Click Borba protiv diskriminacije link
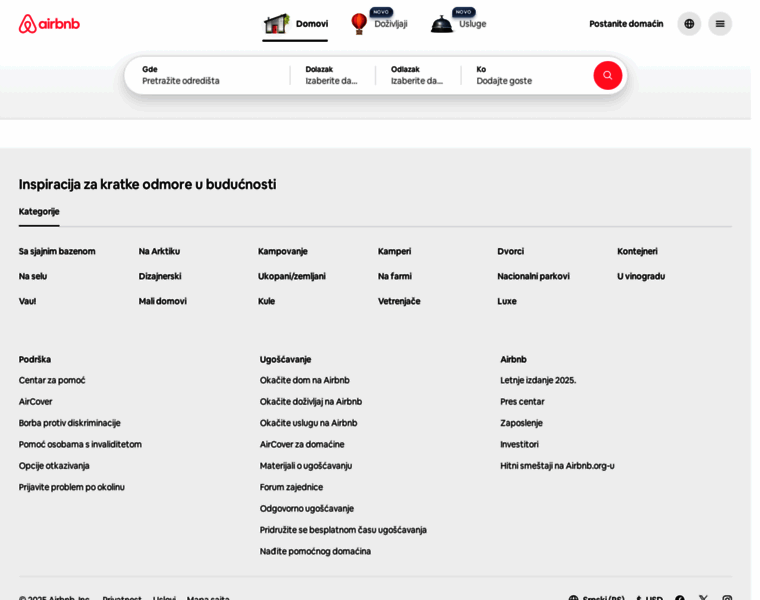Image resolution: width=760 pixels, height=600 pixels. pos(69,423)
